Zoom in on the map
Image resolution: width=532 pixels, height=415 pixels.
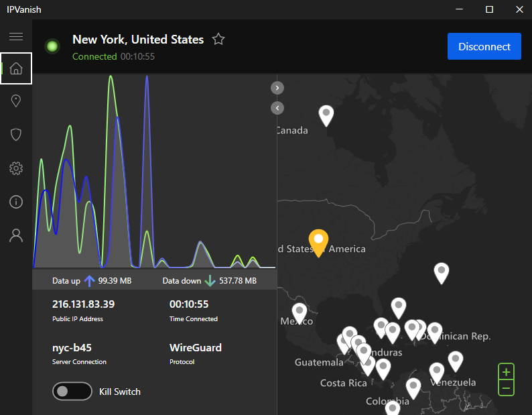(x=507, y=371)
